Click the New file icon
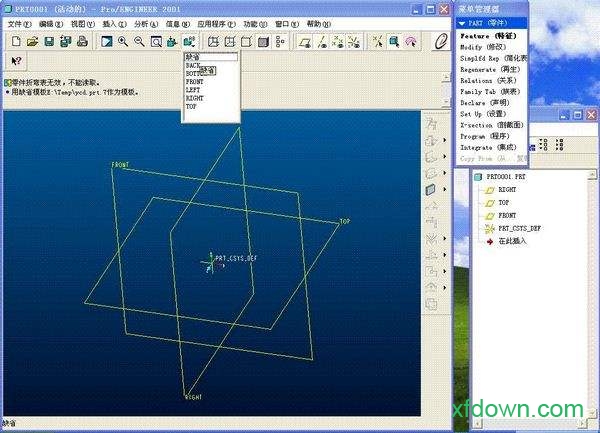Image resolution: width=600 pixels, height=433 pixels. [16, 41]
